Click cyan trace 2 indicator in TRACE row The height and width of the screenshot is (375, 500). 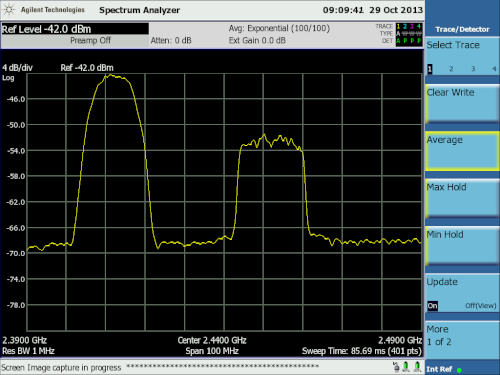click(x=405, y=26)
